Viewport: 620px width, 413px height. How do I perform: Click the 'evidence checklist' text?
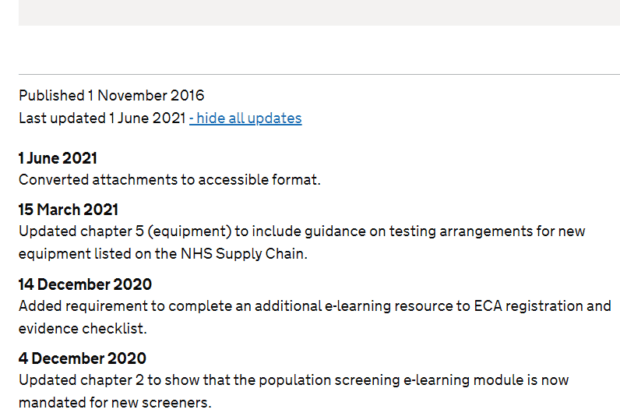point(83,329)
